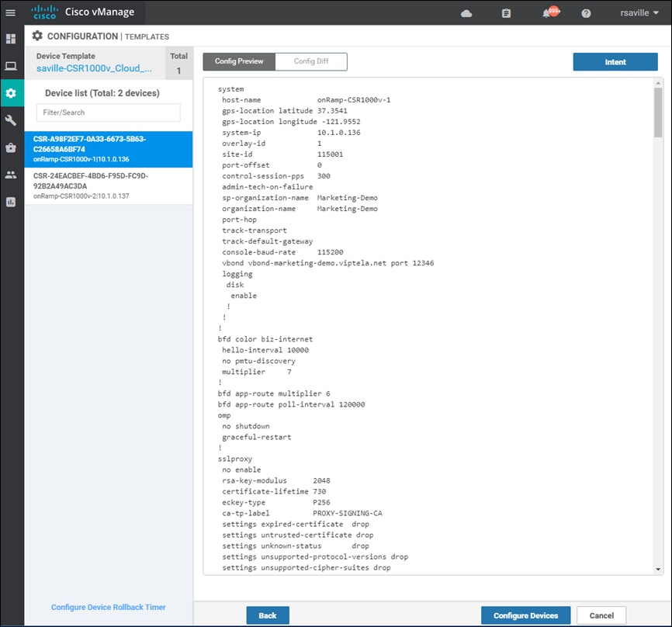Open the Monitor laptop icon in sidebar

point(11,66)
